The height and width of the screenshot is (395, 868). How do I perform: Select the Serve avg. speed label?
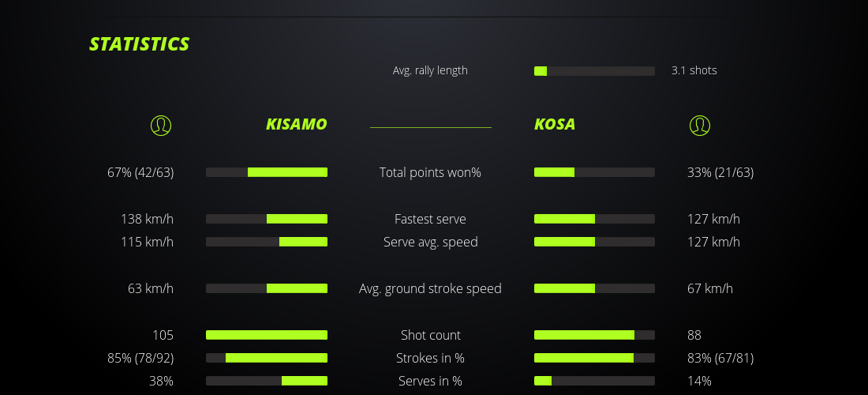430,242
